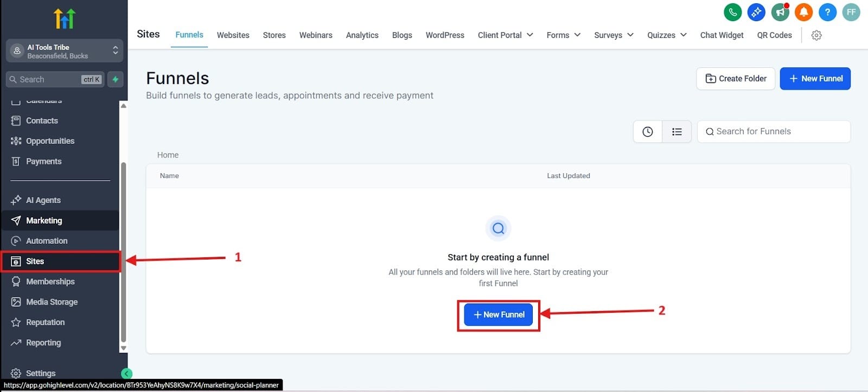Collapse sidebar with green chevron button
The image size is (868, 392).
point(126,374)
